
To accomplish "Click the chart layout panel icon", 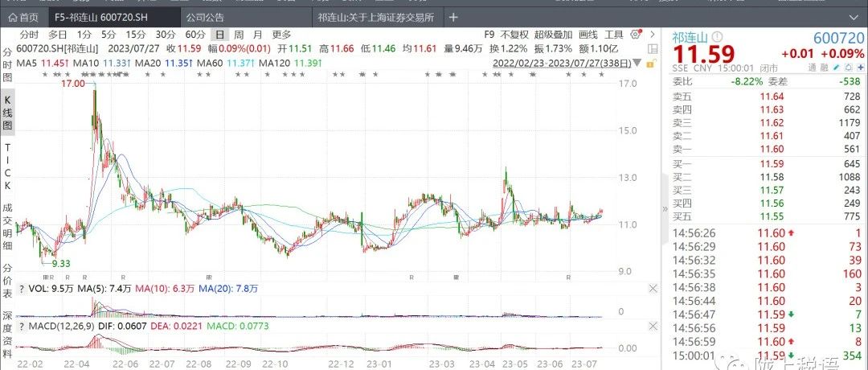I will [653, 49].
